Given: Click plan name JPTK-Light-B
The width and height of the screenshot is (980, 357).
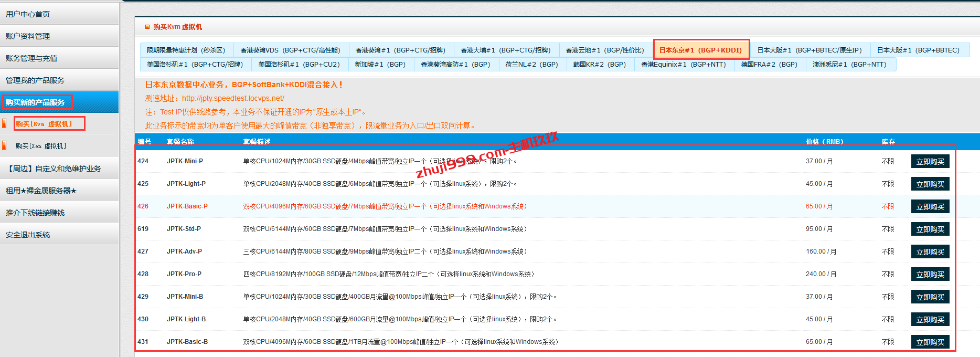Looking at the screenshot, I should click(186, 319).
